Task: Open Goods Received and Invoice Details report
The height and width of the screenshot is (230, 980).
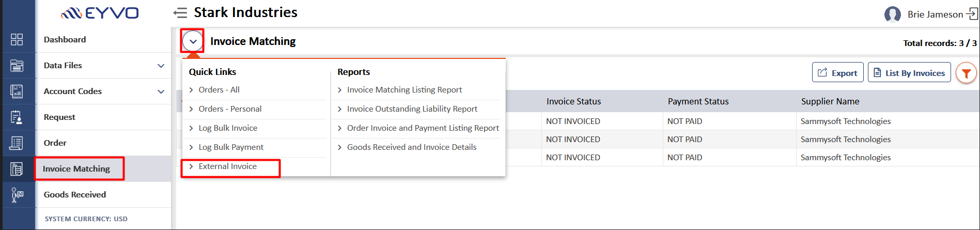Action: [x=412, y=147]
